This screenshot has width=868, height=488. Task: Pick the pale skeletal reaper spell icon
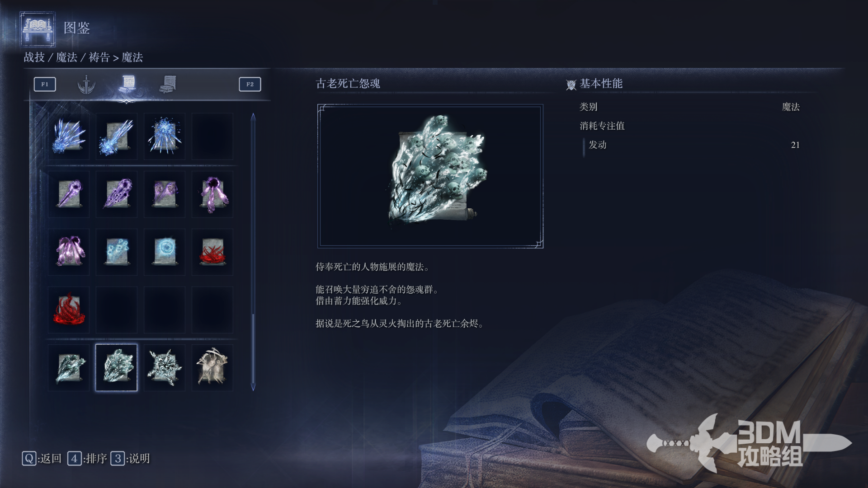pyautogui.click(x=212, y=368)
